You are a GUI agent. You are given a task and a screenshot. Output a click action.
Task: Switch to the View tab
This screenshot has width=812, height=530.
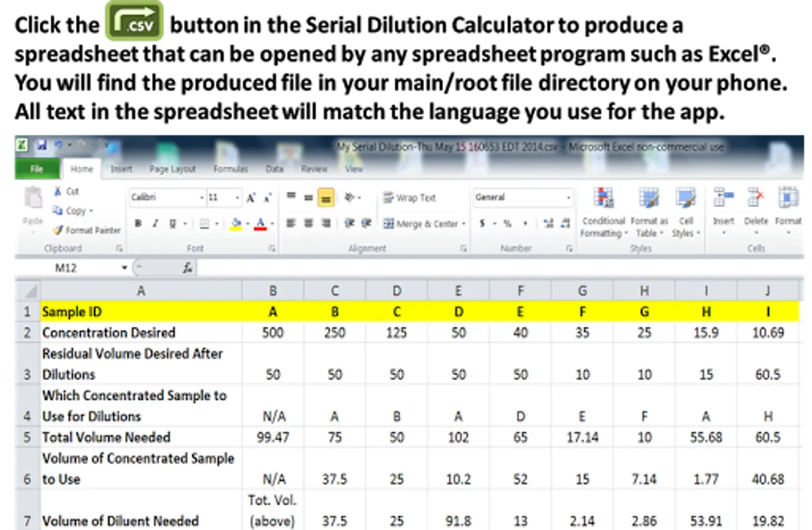point(354,169)
